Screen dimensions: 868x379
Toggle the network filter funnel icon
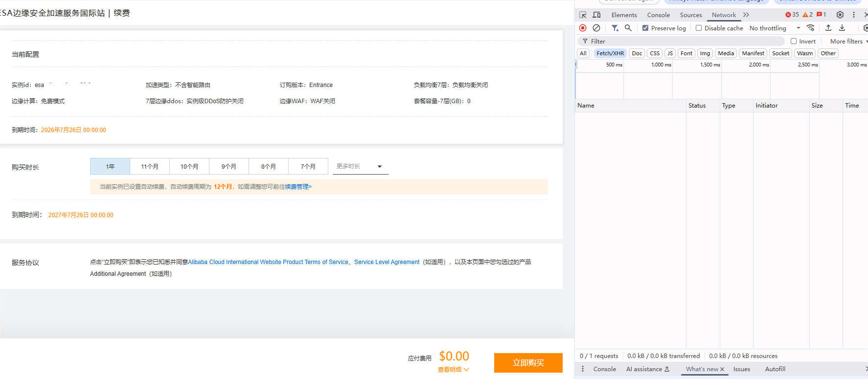coord(615,28)
